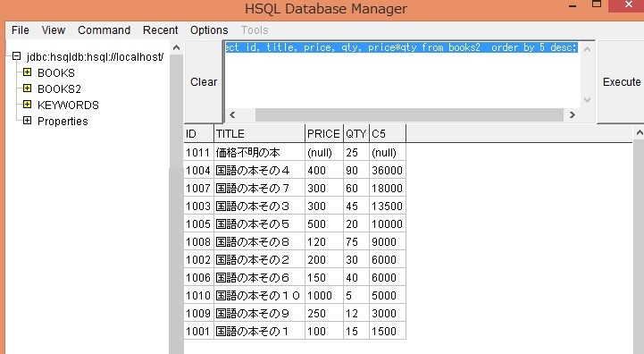The width and height of the screenshot is (644, 354).
Task: Select the cell with ID 1011
Action: click(x=199, y=153)
